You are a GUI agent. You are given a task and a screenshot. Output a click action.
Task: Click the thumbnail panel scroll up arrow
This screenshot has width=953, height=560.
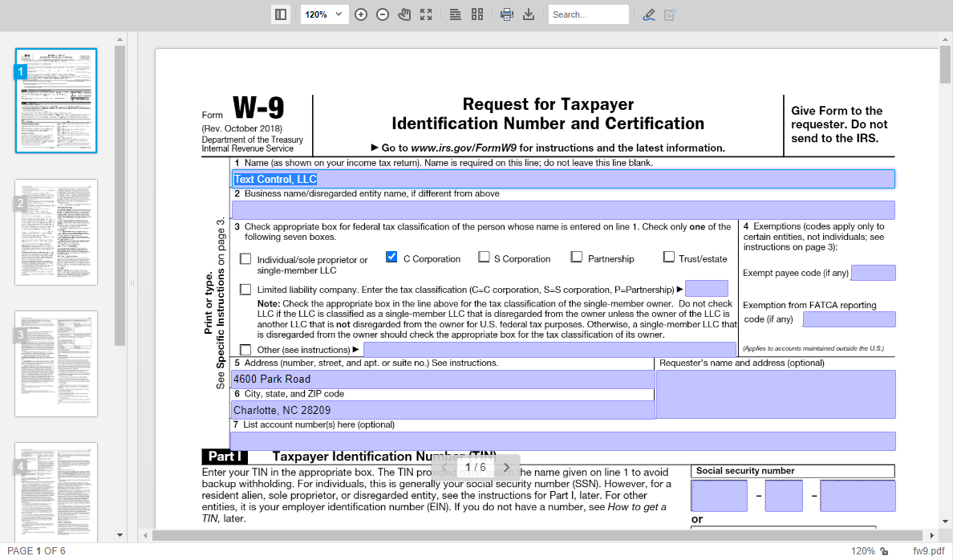tap(120, 39)
